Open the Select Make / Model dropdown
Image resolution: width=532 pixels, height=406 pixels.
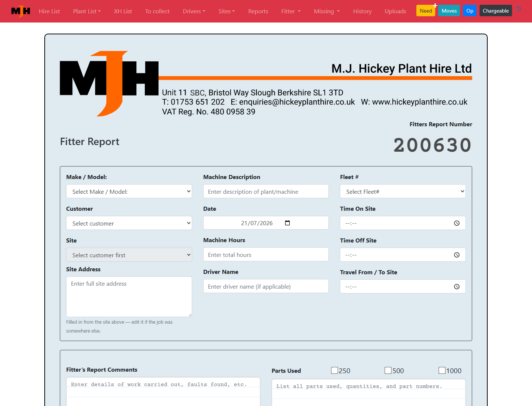click(x=129, y=191)
